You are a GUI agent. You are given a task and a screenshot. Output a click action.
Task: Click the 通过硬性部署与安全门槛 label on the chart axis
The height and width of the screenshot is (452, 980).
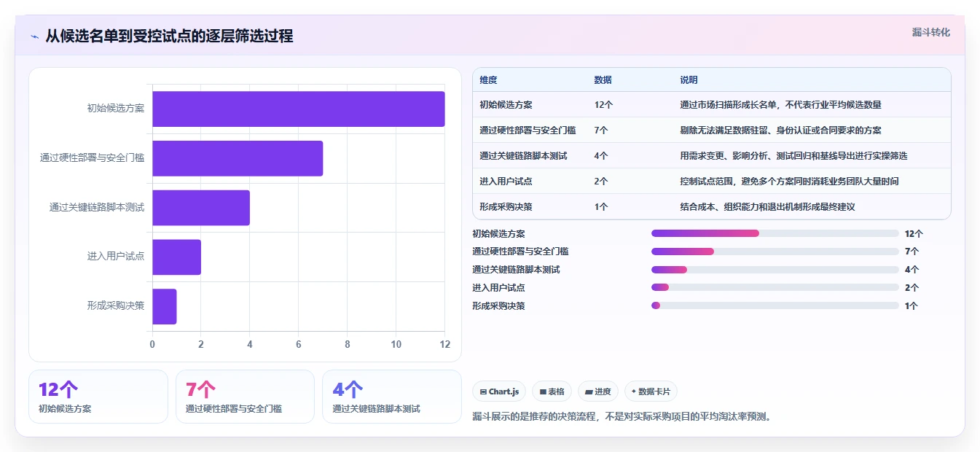coord(92,158)
